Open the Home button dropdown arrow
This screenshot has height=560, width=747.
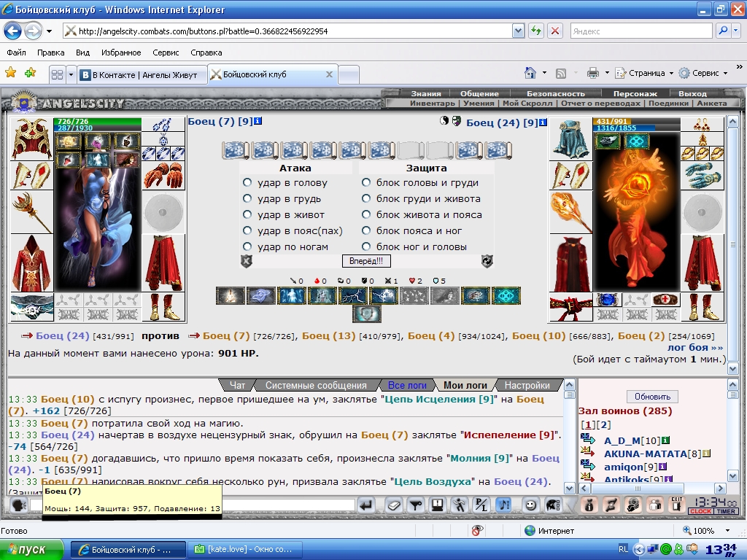click(544, 73)
